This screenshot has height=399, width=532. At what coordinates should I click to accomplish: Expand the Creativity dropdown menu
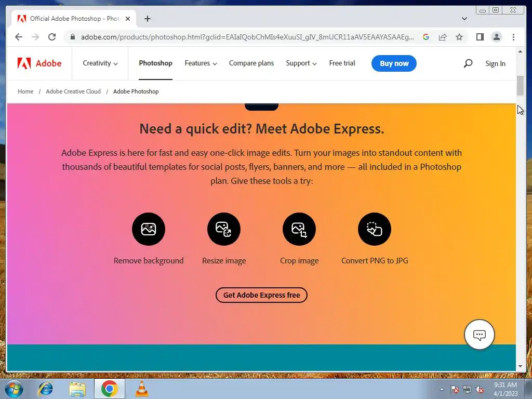[100, 63]
